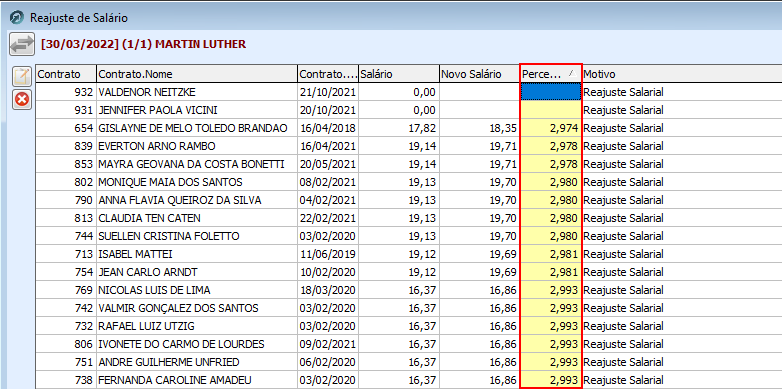The width and height of the screenshot is (782, 389).
Task: Click salary 17,82 cell
Action: point(398,128)
